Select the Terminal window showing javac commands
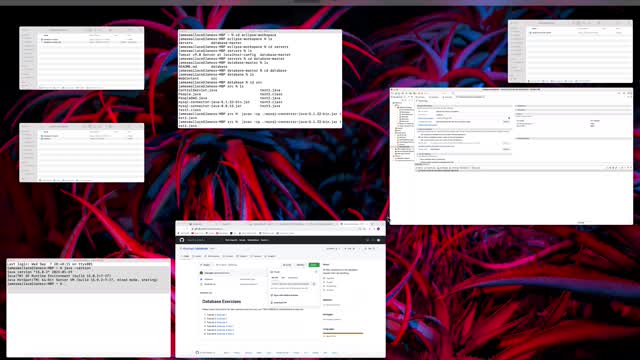This screenshot has height=360, width=640. [260, 78]
